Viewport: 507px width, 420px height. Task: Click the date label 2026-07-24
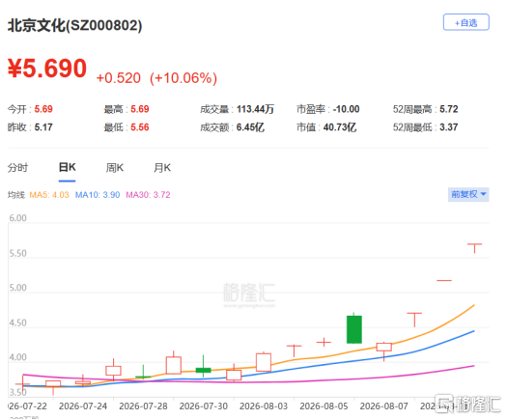tap(83, 406)
